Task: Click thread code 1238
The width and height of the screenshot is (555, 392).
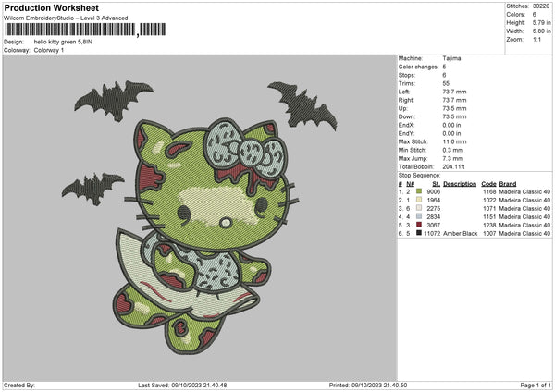Action: 489,225
